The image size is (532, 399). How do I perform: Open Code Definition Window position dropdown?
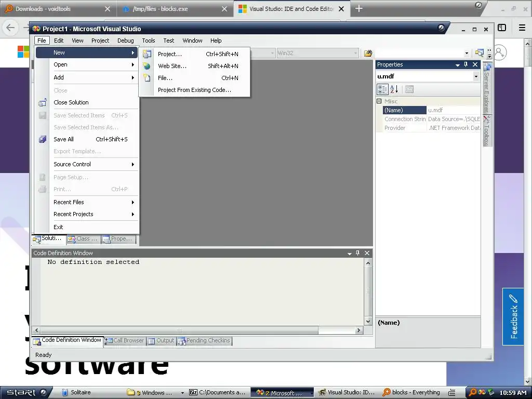point(350,254)
